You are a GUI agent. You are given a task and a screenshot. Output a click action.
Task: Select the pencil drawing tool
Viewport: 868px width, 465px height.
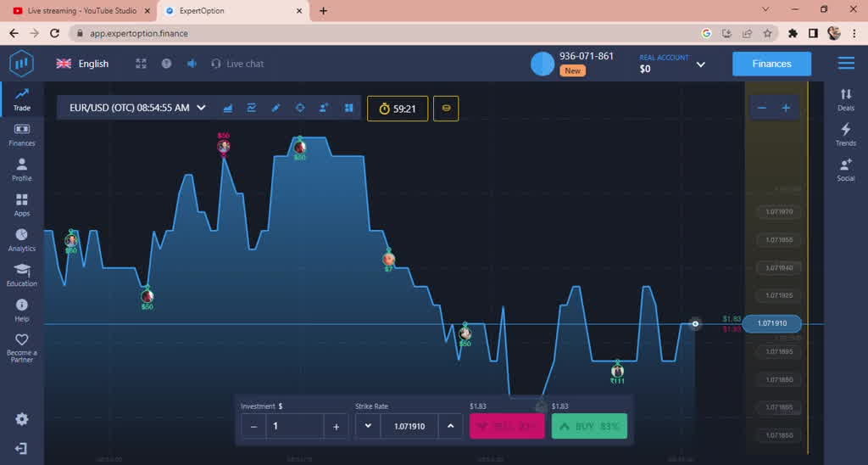[x=275, y=108]
